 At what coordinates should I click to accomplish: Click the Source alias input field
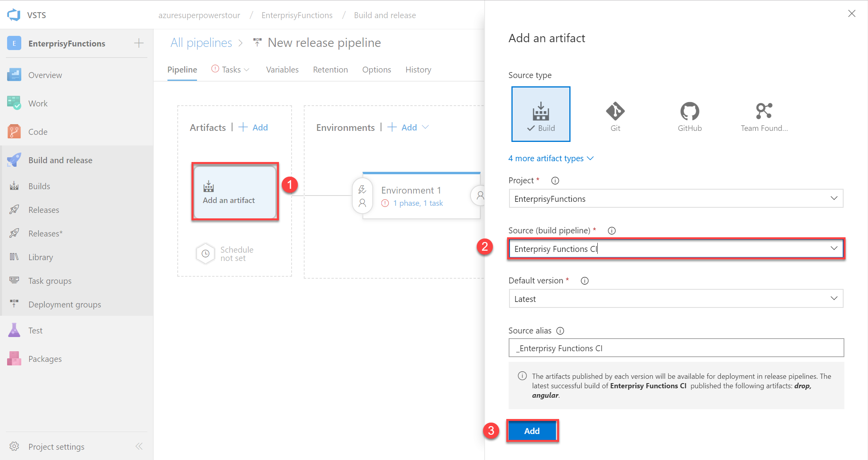point(676,348)
